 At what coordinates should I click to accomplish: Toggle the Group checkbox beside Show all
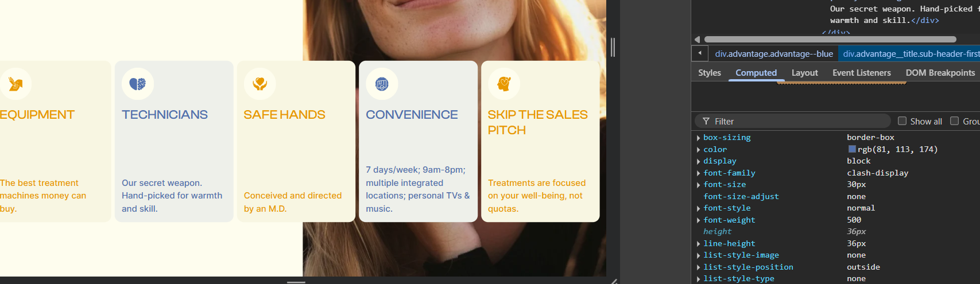click(954, 121)
